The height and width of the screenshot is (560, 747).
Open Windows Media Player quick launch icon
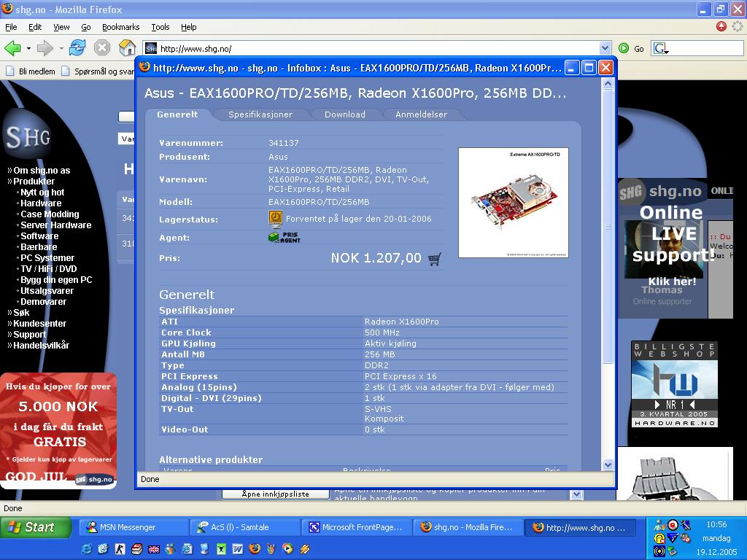(287, 549)
